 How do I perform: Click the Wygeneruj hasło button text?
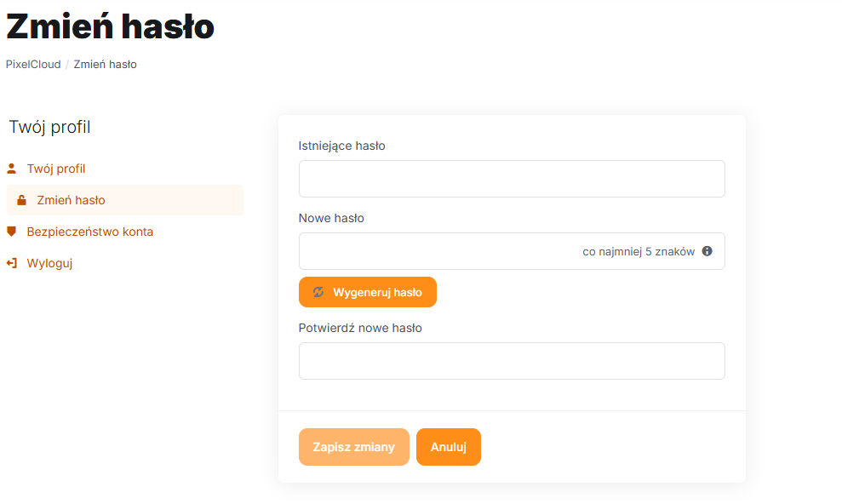[377, 292]
